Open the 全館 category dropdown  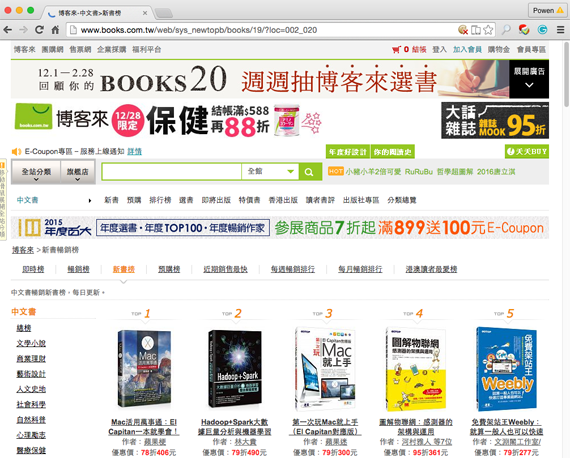click(270, 172)
